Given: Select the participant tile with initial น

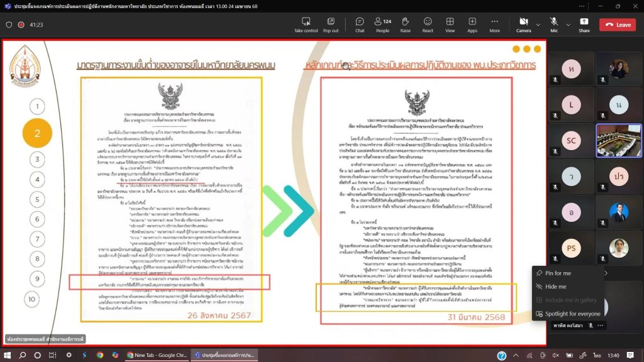Looking at the screenshot, I should (x=619, y=105).
